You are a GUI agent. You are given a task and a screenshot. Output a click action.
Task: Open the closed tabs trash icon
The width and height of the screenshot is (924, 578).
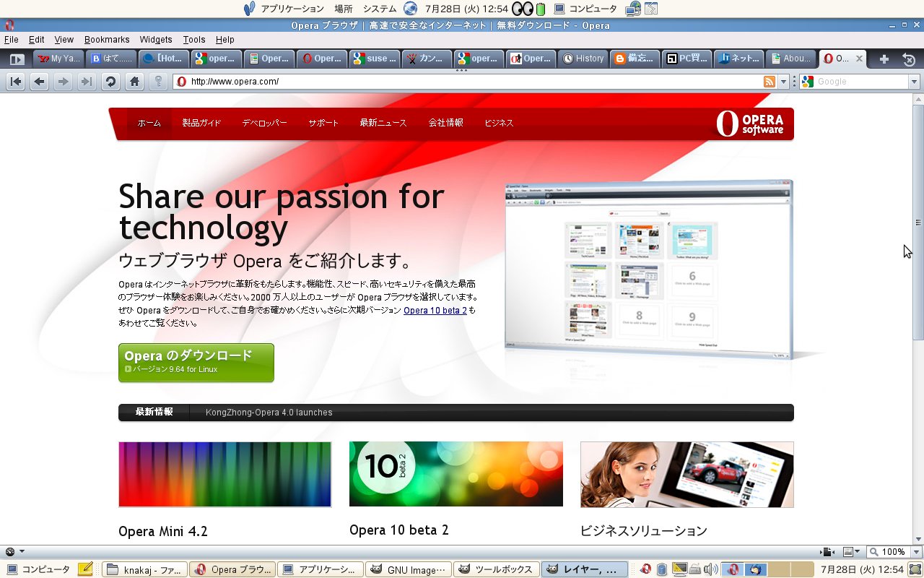(910, 59)
